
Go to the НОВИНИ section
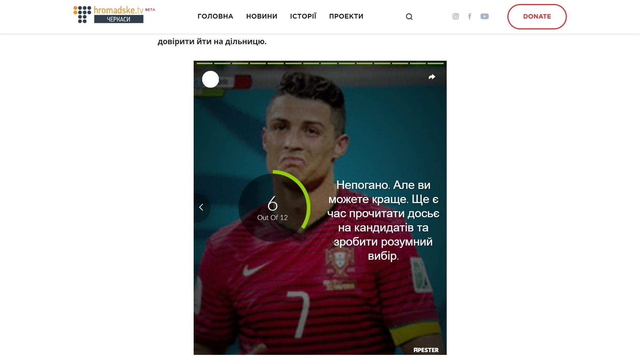[262, 16]
